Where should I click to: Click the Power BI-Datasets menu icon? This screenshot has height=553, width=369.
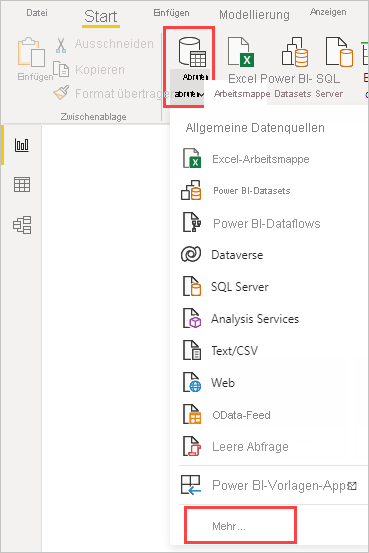tap(191, 190)
